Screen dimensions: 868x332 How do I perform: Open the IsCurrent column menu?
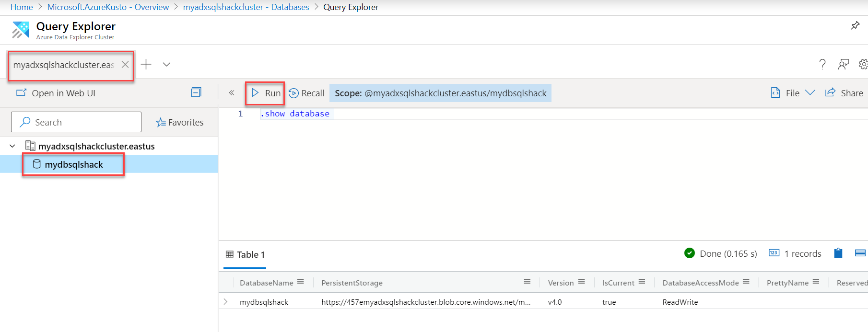[642, 282]
